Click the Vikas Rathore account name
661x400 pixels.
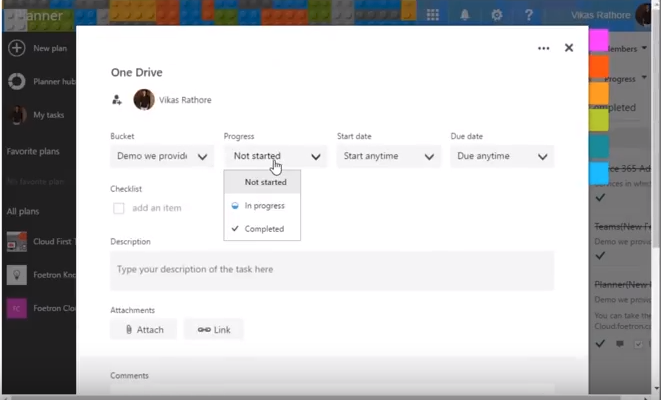click(601, 15)
